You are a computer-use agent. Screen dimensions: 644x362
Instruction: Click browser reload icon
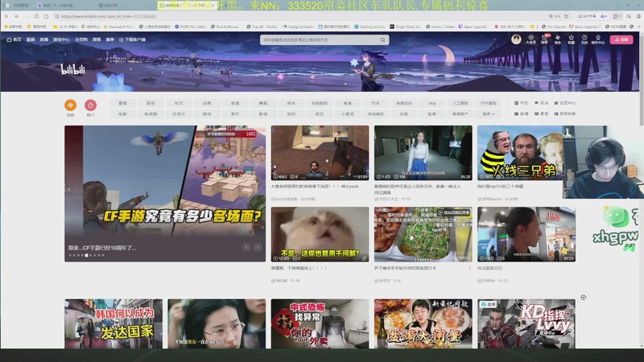point(36,16)
